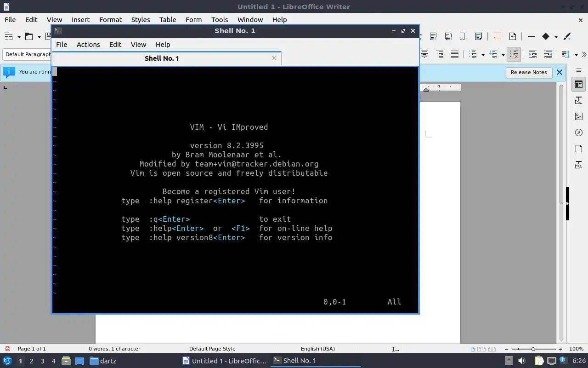This screenshot has width=588, height=368.
Task: Expand the formatting toolbar overflow chevron
Action: (x=584, y=54)
